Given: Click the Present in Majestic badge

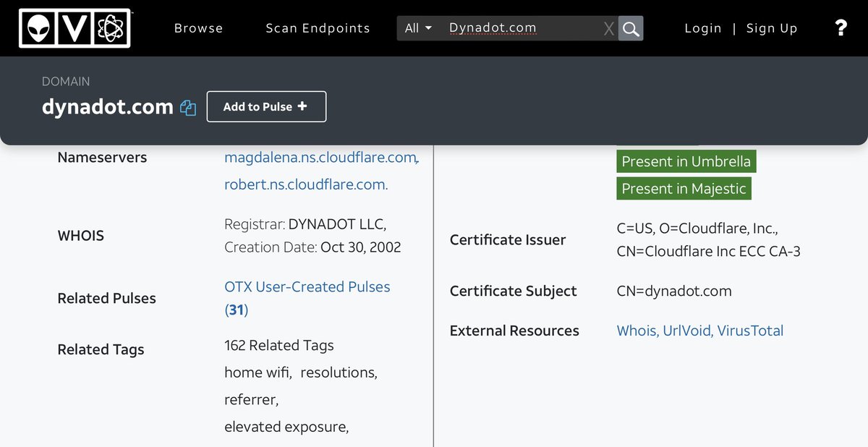Looking at the screenshot, I should (x=684, y=189).
